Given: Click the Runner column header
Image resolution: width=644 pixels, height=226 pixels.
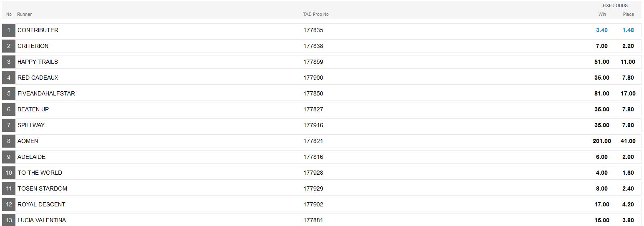Looking at the screenshot, I should pyautogui.click(x=24, y=14).
